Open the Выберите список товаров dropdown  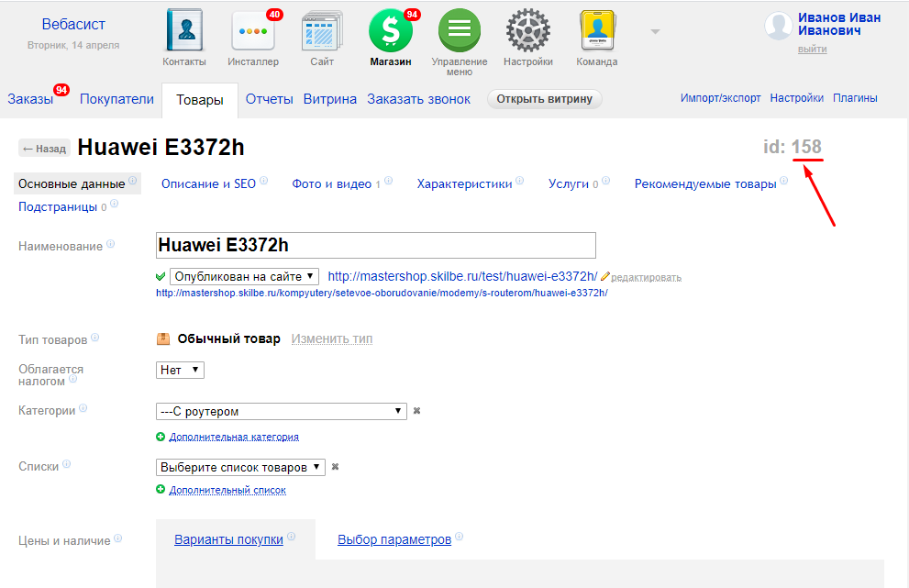point(240,467)
